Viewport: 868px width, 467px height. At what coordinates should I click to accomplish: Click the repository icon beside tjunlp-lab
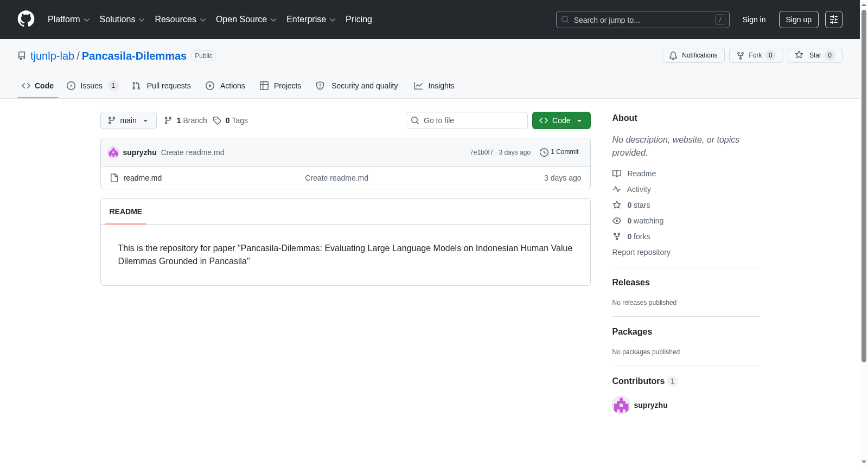(22, 56)
